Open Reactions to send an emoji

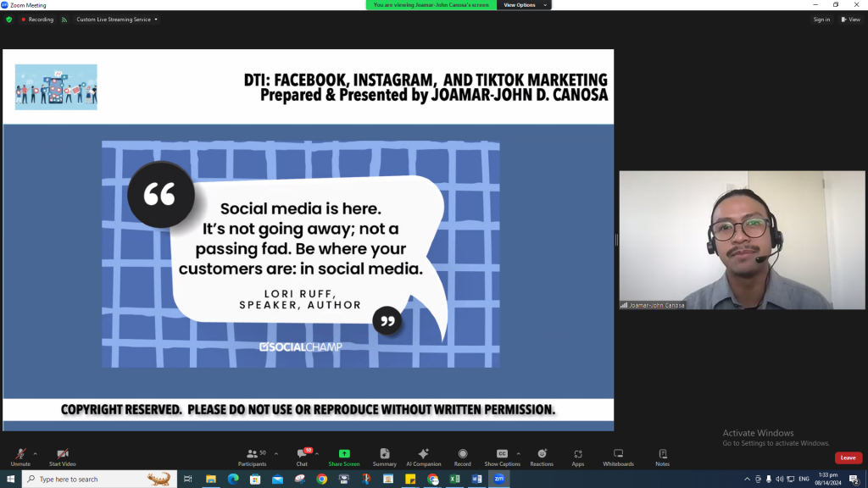(x=542, y=457)
